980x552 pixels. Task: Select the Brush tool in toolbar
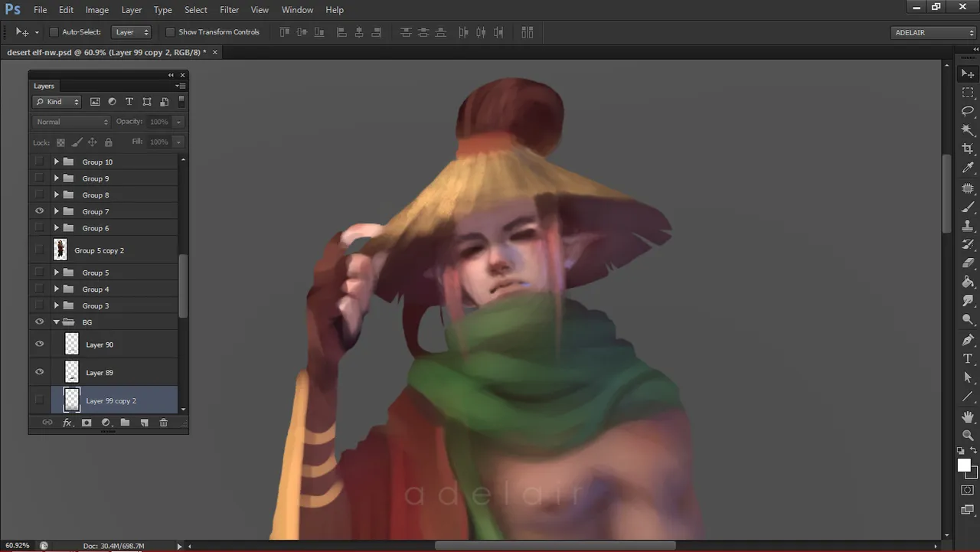click(x=968, y=207)
